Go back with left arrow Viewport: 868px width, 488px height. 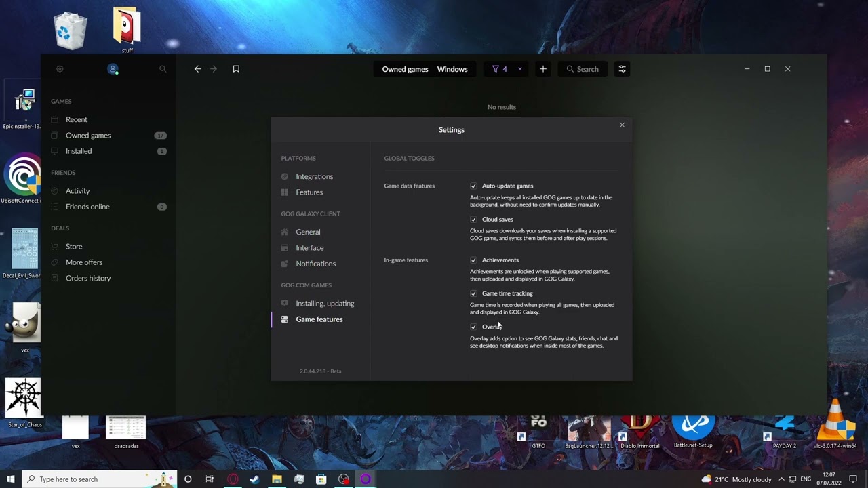tap(197, 69)
